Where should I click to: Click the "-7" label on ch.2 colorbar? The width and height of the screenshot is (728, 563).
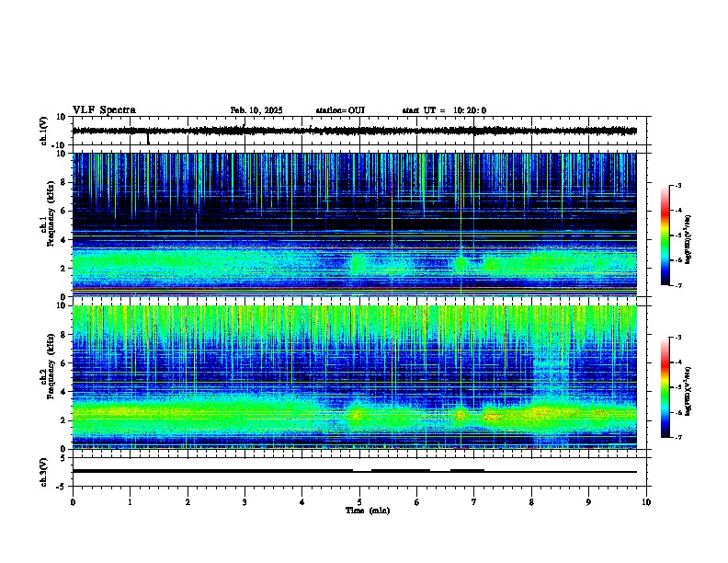pos(677,438)
